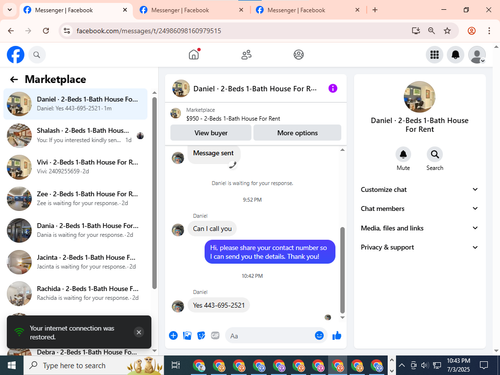Viewport: 500px width, 375px height.
Task: Switch to the second Messenger tab
Action: click(191, 10)
